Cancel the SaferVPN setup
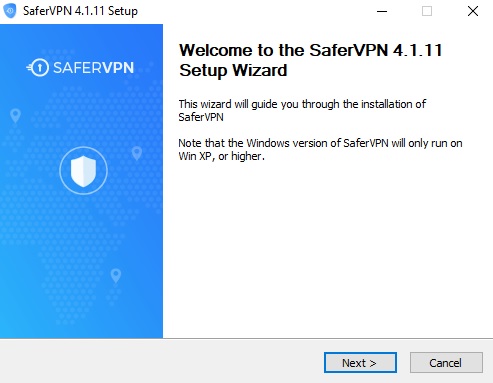This screenshot has width=493, height=383. click(446, 362)
